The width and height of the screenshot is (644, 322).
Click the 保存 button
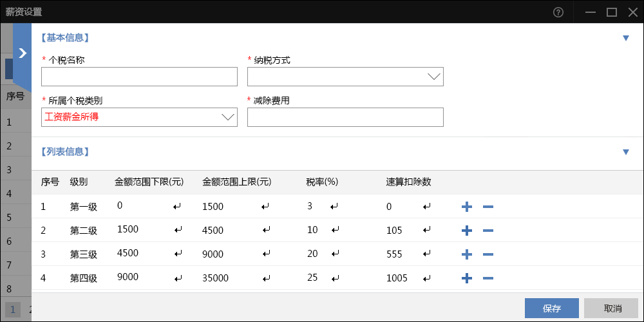(551, 308)
